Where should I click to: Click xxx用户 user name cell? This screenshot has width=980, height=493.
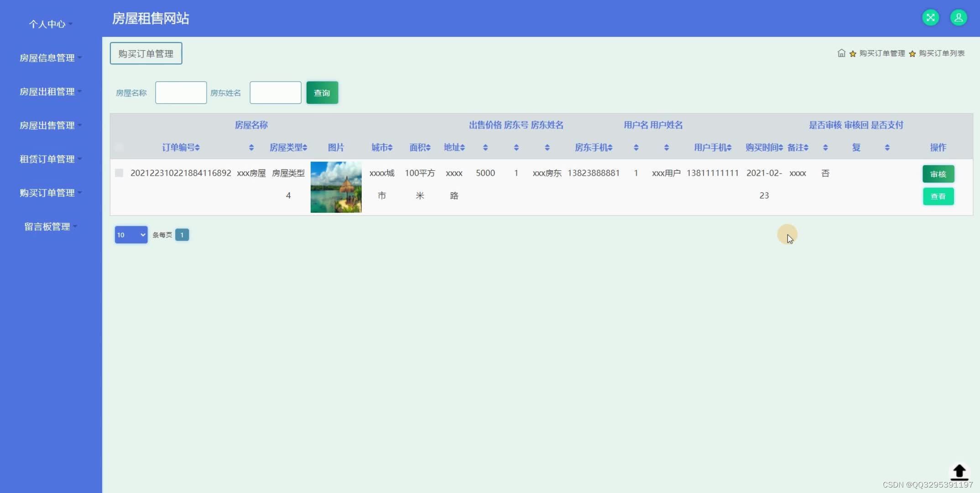click(667, 173)
